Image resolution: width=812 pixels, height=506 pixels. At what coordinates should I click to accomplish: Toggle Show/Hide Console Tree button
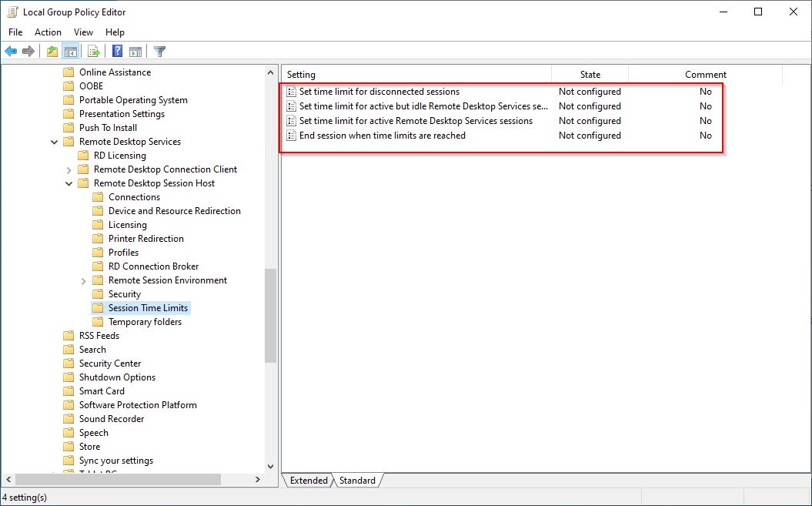(71, 52)
